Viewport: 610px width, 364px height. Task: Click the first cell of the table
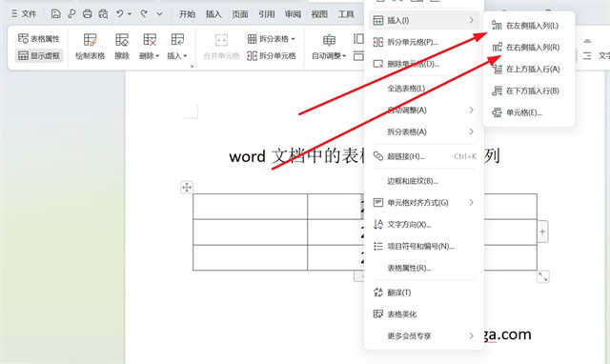(250, 207)
